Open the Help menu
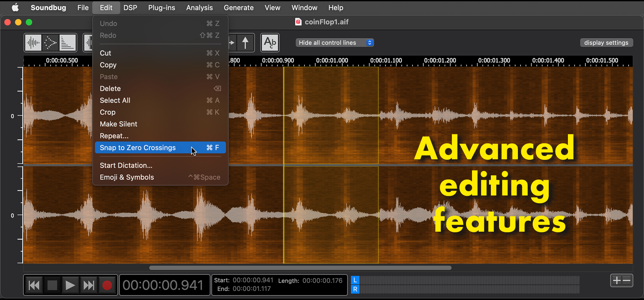Screen dimensions: 644x300 pos(336,8)
